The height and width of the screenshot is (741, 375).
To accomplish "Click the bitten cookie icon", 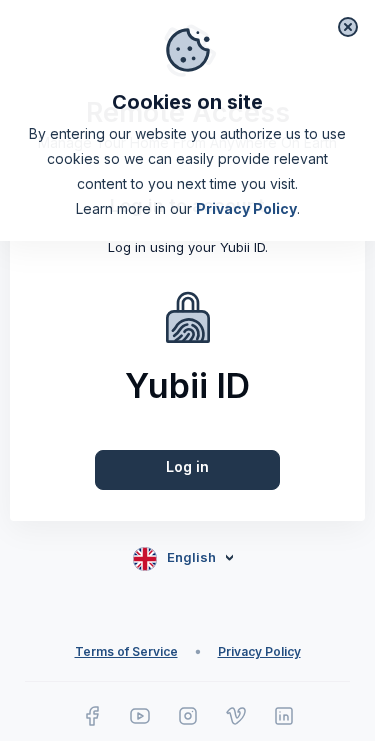I will (x=188, y=50).
